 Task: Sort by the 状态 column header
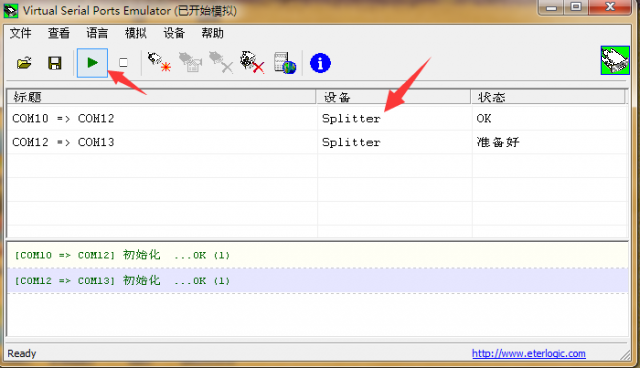click(x=548, y=97)
